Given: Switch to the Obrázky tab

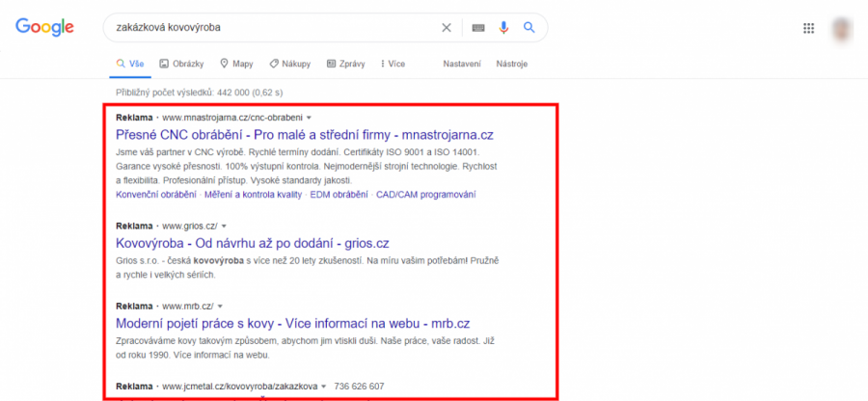Looking at the screenshot, I should [x=181, y=65].
